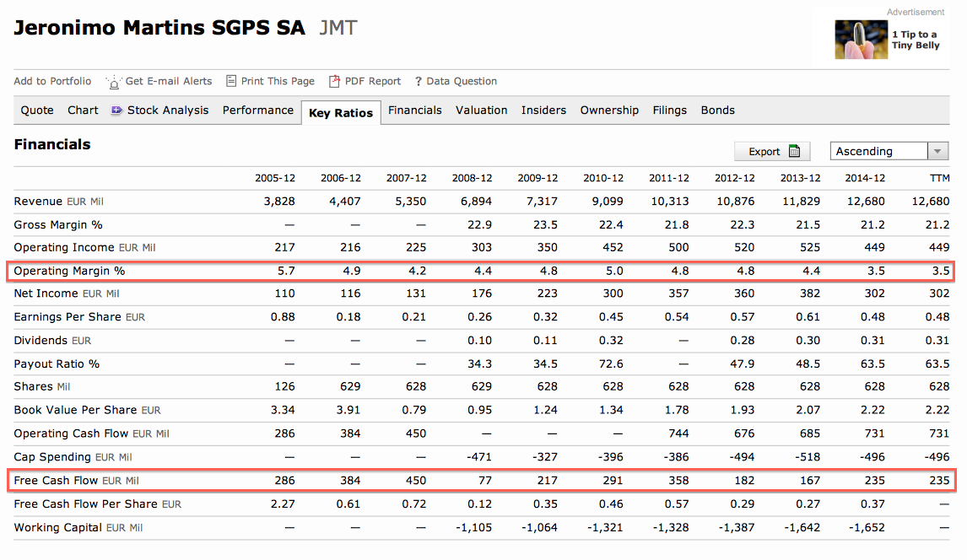This screenshot has height=560, width=967.
Task: Click the Print This Page link
Action: point(278,81)
